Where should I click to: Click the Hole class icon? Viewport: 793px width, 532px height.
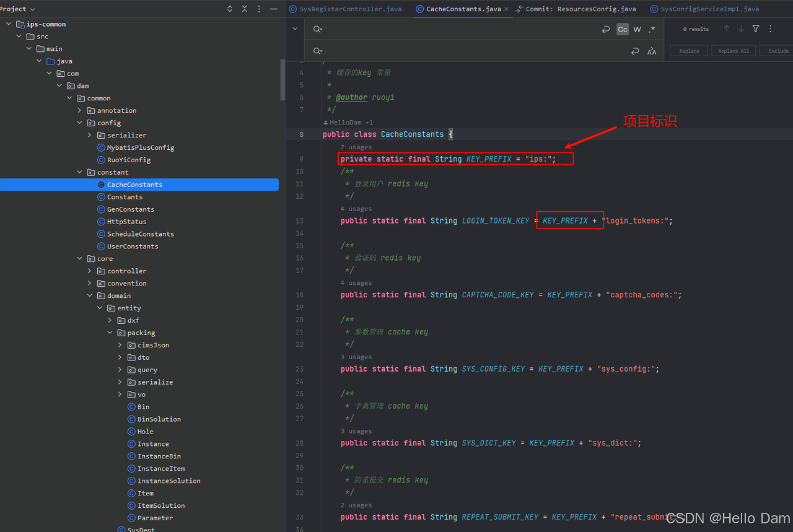point(131,432)
